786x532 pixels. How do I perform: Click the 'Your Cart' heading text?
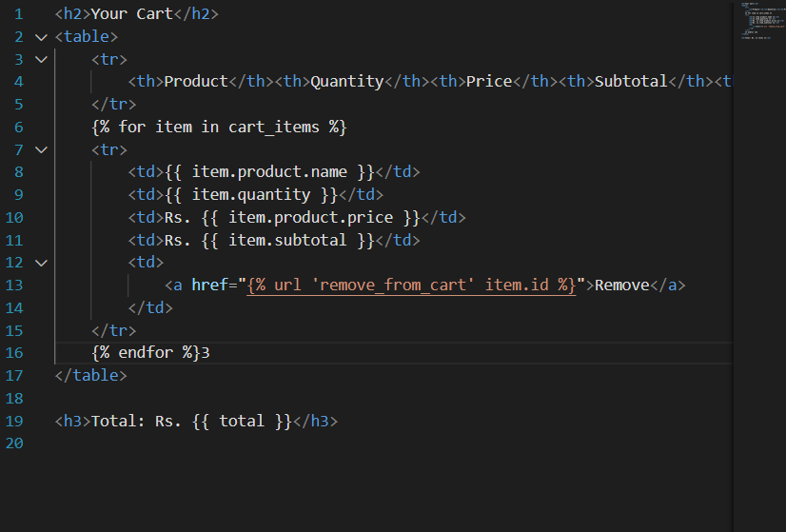132,14
